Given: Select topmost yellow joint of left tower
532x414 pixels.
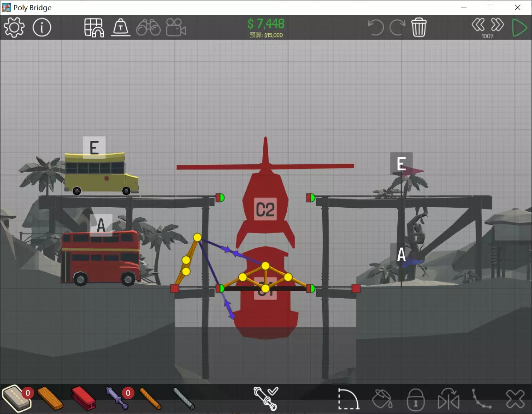Looking at the screenshot, I should point(197,237).
